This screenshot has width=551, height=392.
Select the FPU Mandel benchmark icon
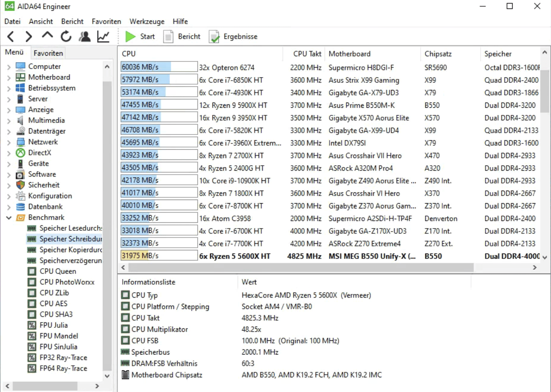tap(32, 336)
